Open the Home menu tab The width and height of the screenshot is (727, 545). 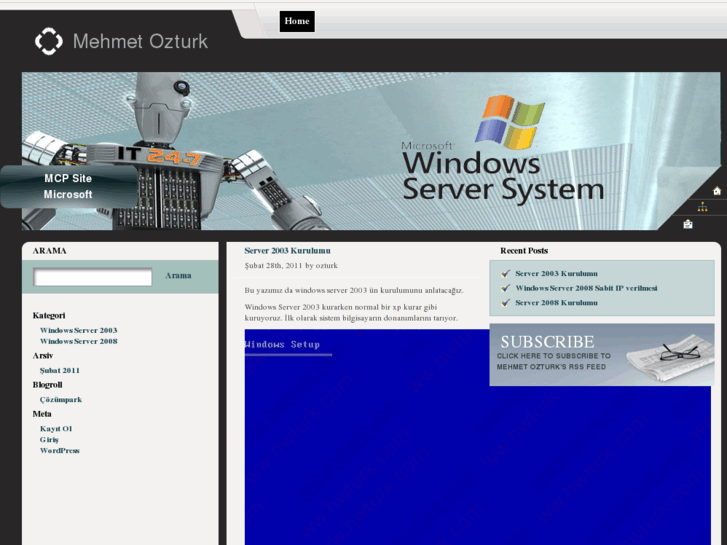[297, 21]
